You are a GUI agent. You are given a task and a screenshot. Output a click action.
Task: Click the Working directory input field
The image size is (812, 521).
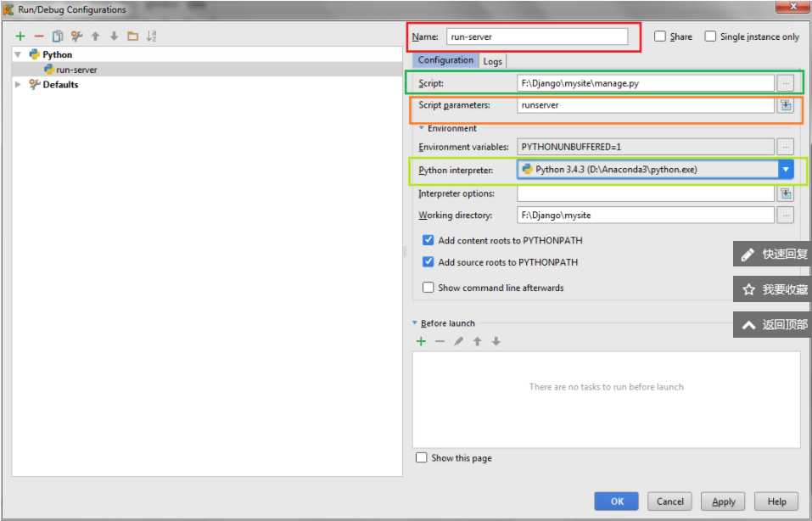point(646,215)
